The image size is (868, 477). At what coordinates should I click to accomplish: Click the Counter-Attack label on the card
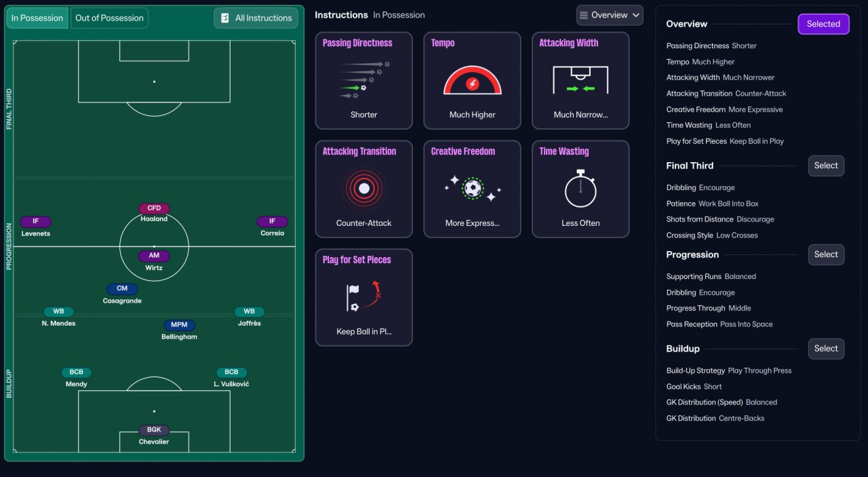pyautogui.click(x=363, y=223)
